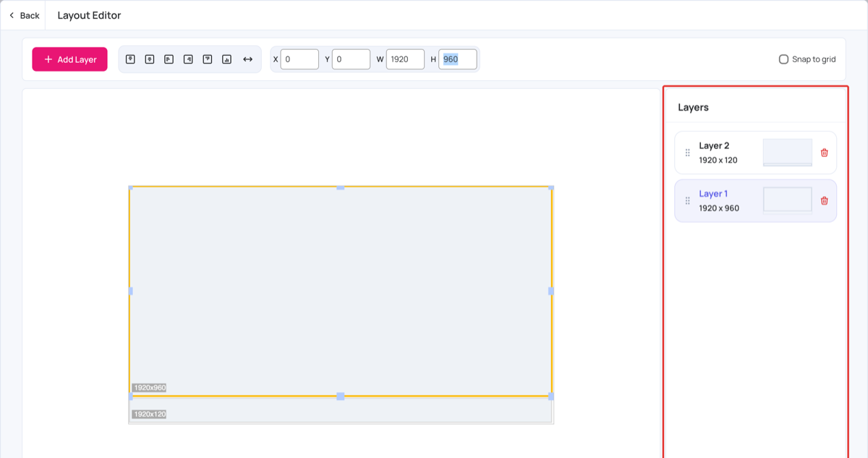Click the drag handle of Layer 1
The height and width of the screenshot is (458, 868).
click(x=687, y=200)
